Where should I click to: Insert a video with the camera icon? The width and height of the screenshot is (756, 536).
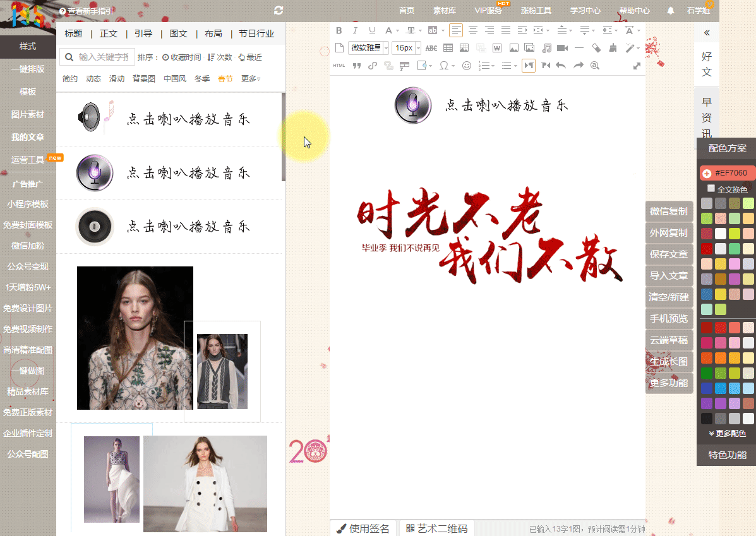562,48
